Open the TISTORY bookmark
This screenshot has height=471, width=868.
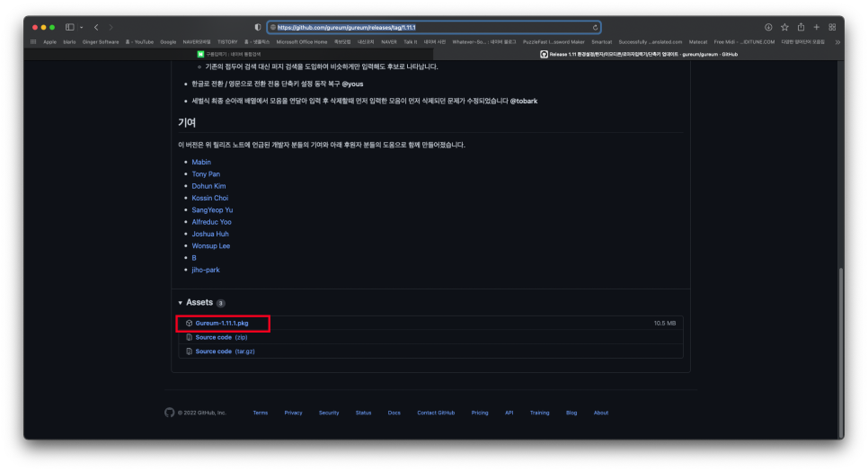pos(227,42)
